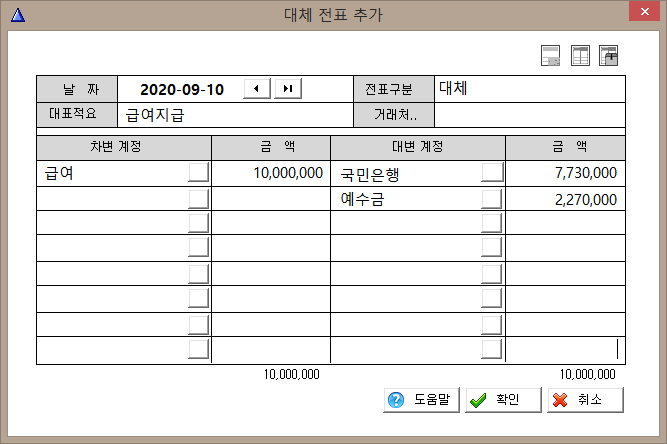Click the 차변 계정 column header
This screenshot has width=667, height=444.
point(124,148)
